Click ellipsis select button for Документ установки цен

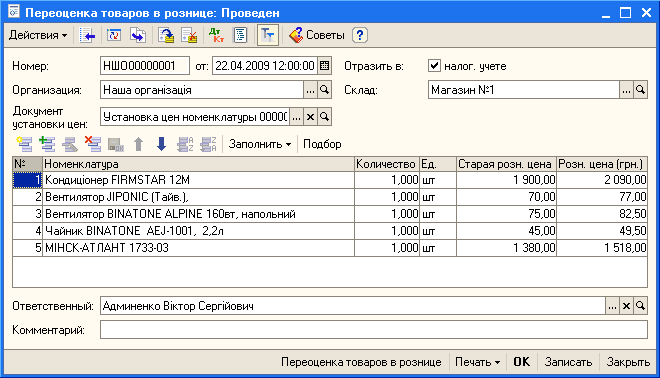coord(296,117)
